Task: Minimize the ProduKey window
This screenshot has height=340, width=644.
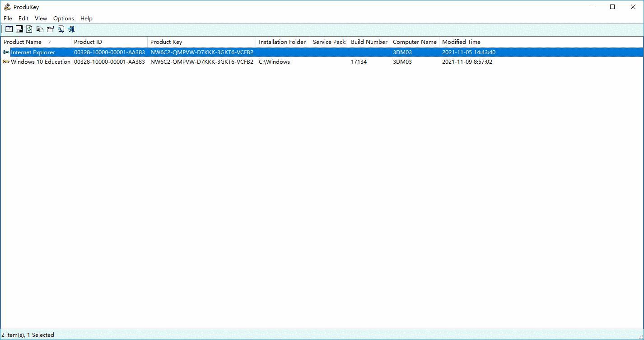Action: point(592,7)
